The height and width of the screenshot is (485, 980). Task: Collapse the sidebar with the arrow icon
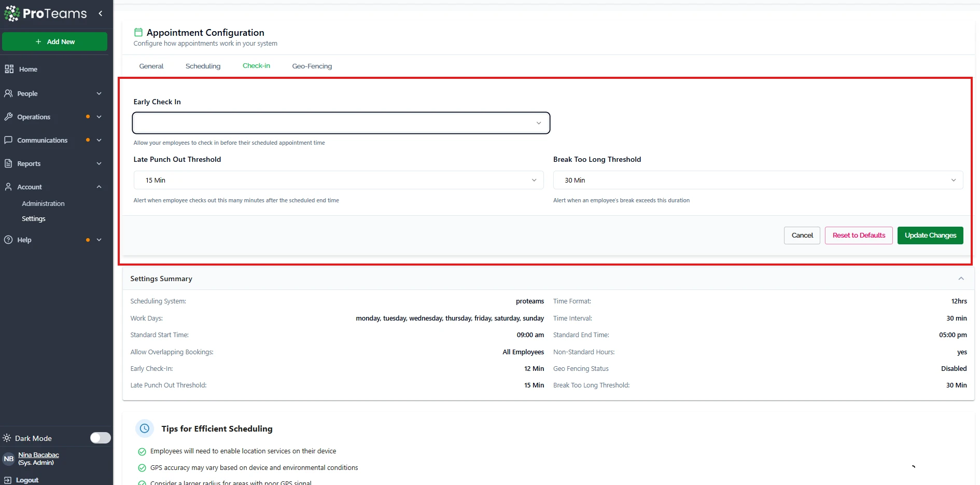point(101,13)
